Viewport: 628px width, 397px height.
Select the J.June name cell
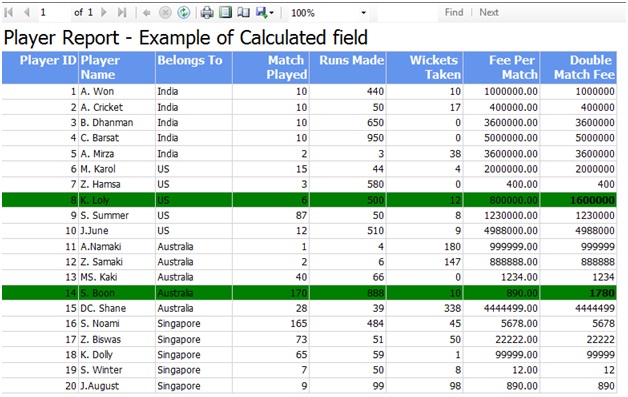point(117,231)
